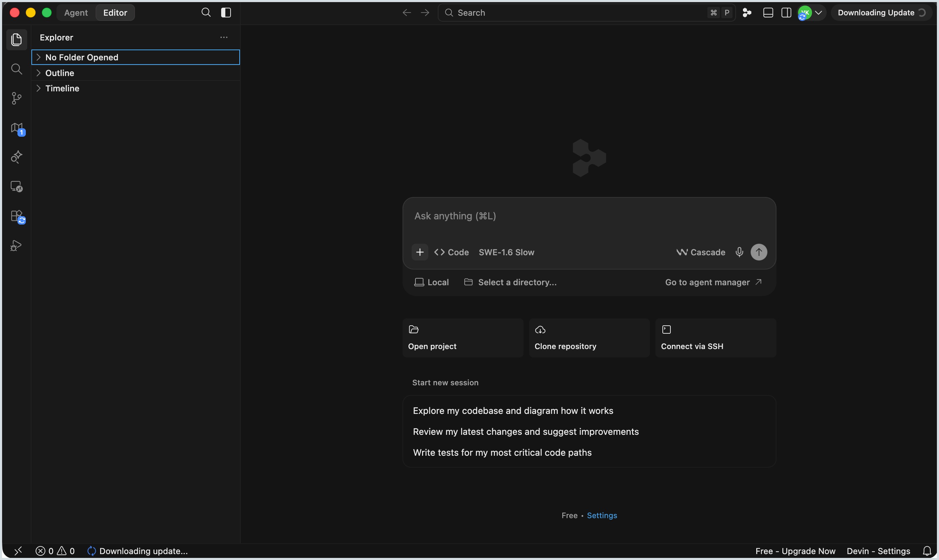Open the Code mode selector
Viewport: 939px width, 560px height.
coord(451,252)
